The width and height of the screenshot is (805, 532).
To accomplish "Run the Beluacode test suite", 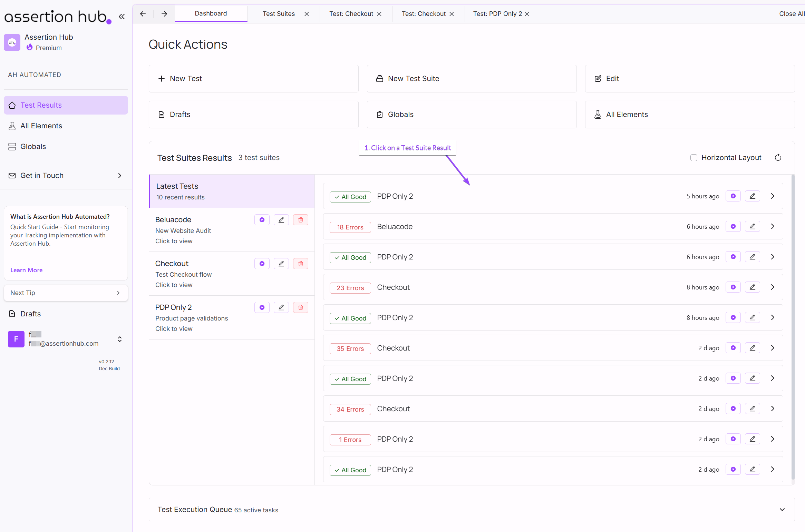I will [262, 219].
